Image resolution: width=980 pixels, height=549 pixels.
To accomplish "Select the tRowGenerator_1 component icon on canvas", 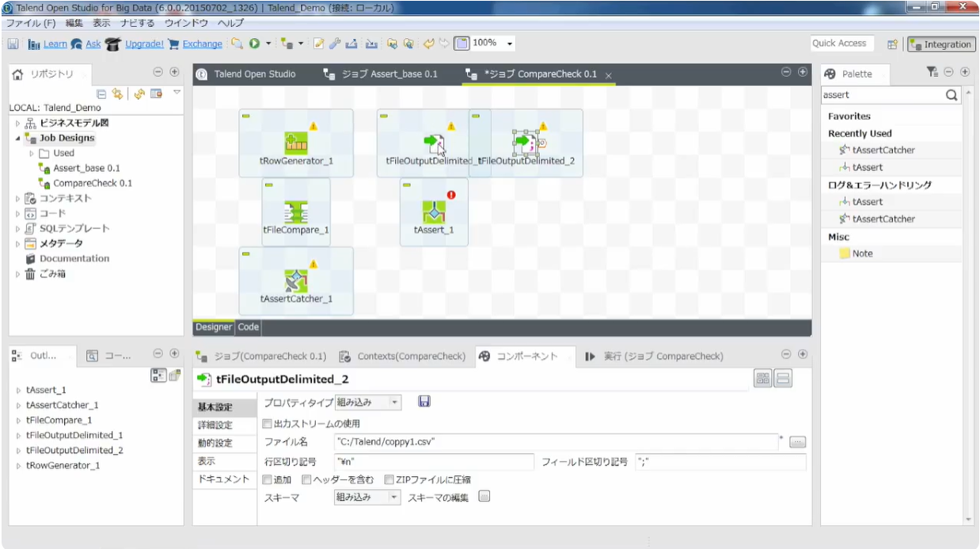I will point(296,143).
